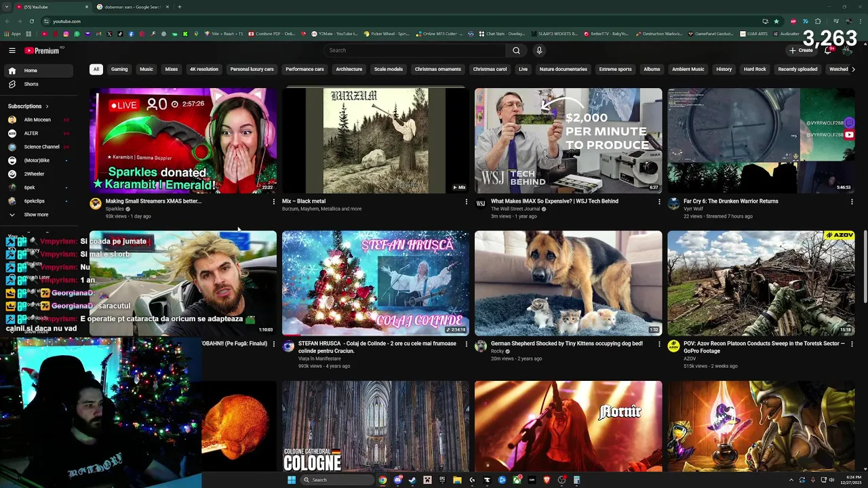Open the Home sidebar item

point(37,70)
